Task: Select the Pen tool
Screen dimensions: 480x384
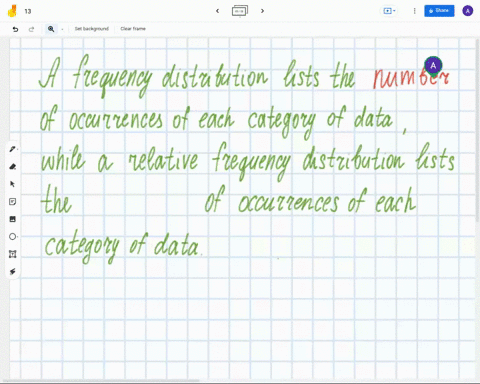Action: click(13, 149)
